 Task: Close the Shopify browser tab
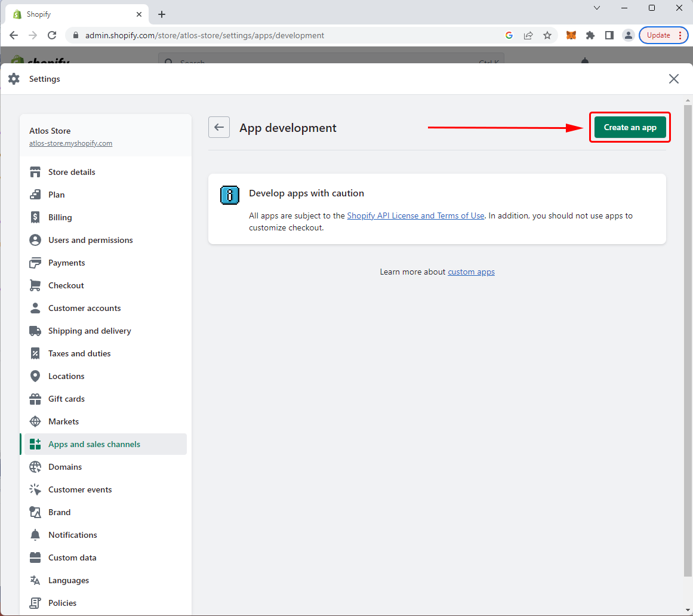point(138,14)
